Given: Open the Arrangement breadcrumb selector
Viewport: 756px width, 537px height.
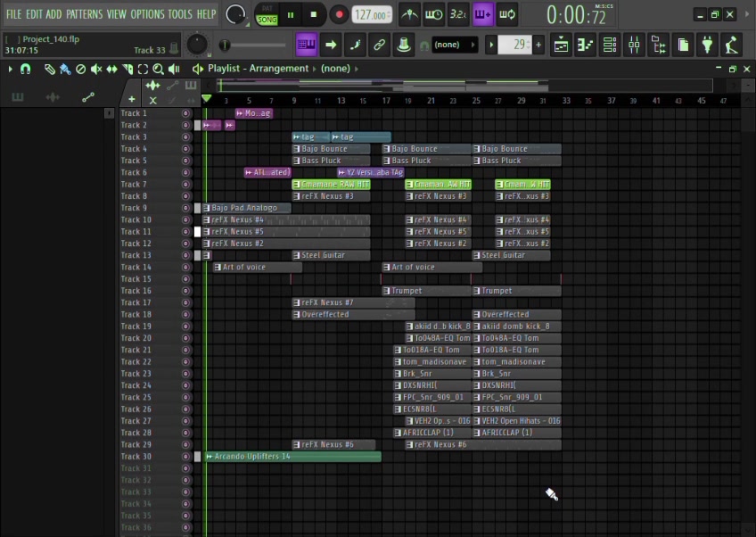Looking at the screenshot, I should [277, 69].
